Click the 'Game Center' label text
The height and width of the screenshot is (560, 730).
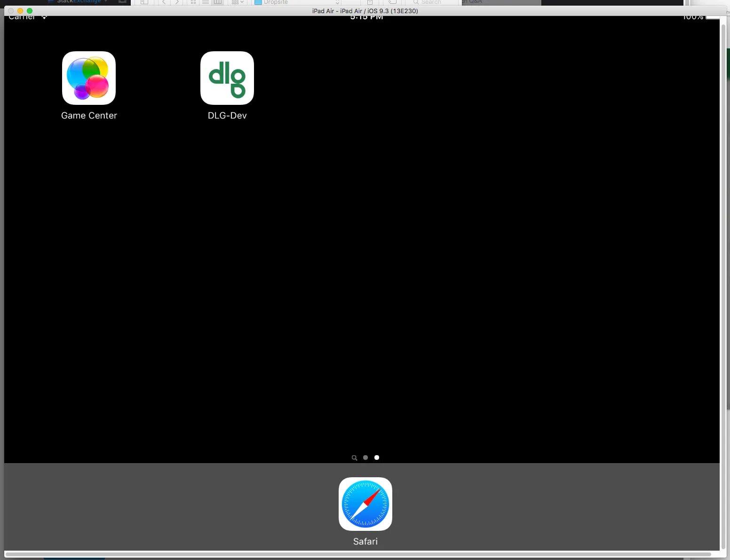click(x=89, y=116)
